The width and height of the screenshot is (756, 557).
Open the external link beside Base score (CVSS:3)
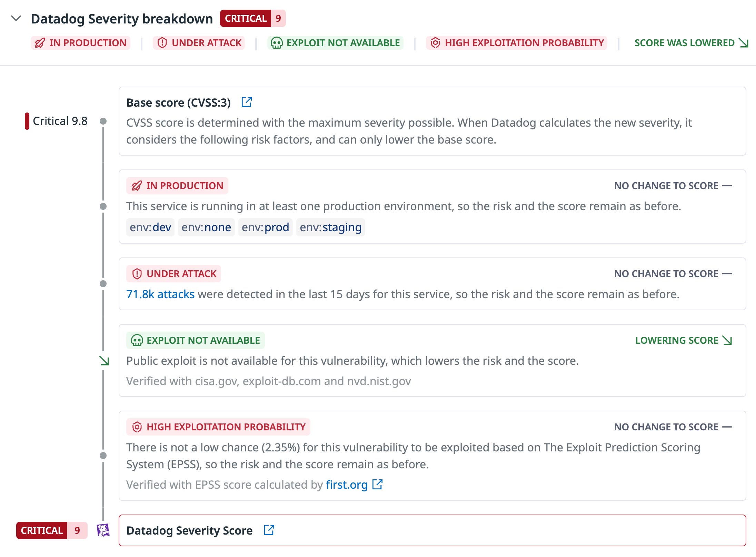246,102
